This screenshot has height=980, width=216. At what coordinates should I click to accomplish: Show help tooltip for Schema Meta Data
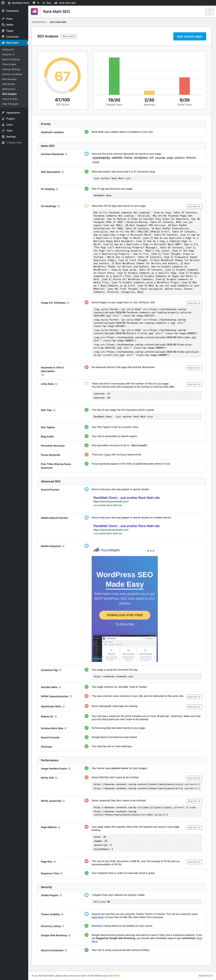pyautogui.click(x=66, y=728)
